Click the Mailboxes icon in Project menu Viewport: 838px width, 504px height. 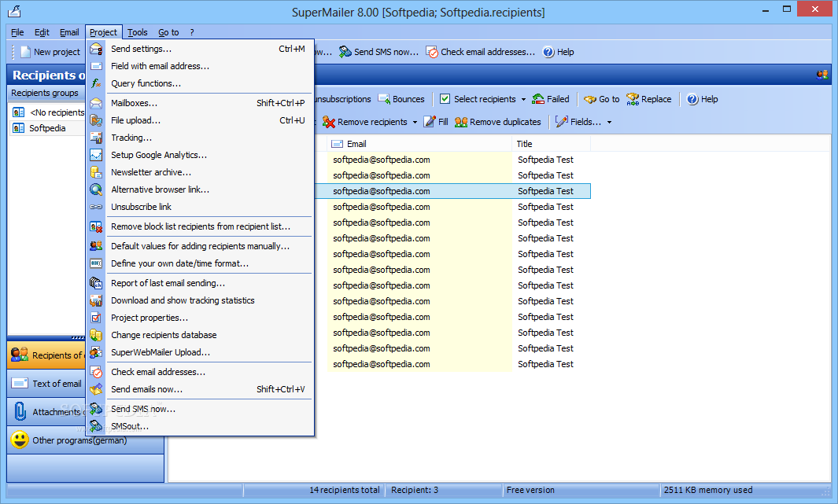tap(96, 103)
